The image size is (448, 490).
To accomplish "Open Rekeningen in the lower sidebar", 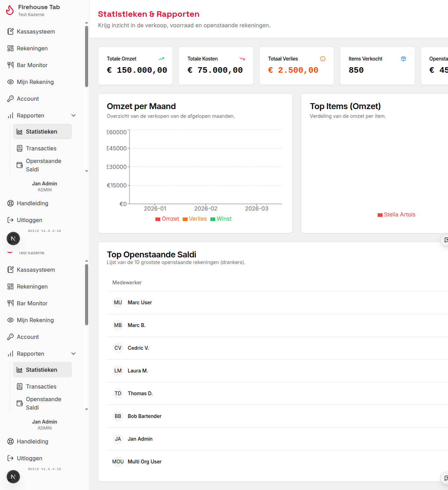I will (41, 286).
